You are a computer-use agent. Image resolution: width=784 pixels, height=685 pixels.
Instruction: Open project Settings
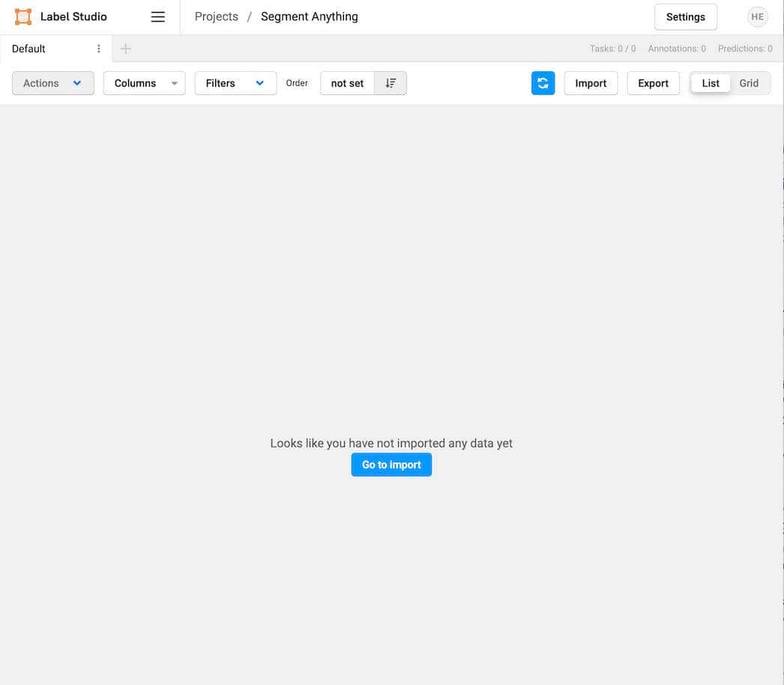click(686, 17)
